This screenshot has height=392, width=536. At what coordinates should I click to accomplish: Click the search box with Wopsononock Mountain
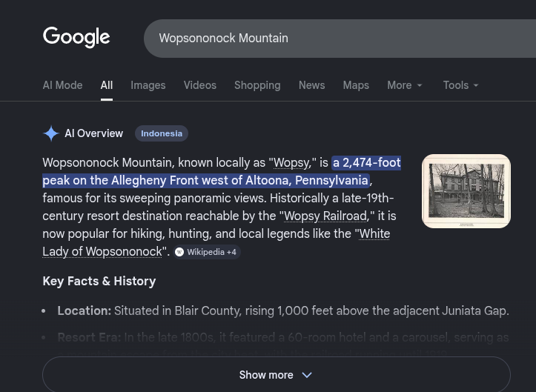coord(334,39)
